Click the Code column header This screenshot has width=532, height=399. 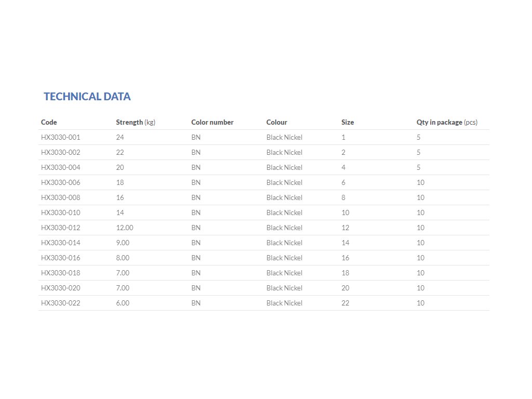point(49,123)
